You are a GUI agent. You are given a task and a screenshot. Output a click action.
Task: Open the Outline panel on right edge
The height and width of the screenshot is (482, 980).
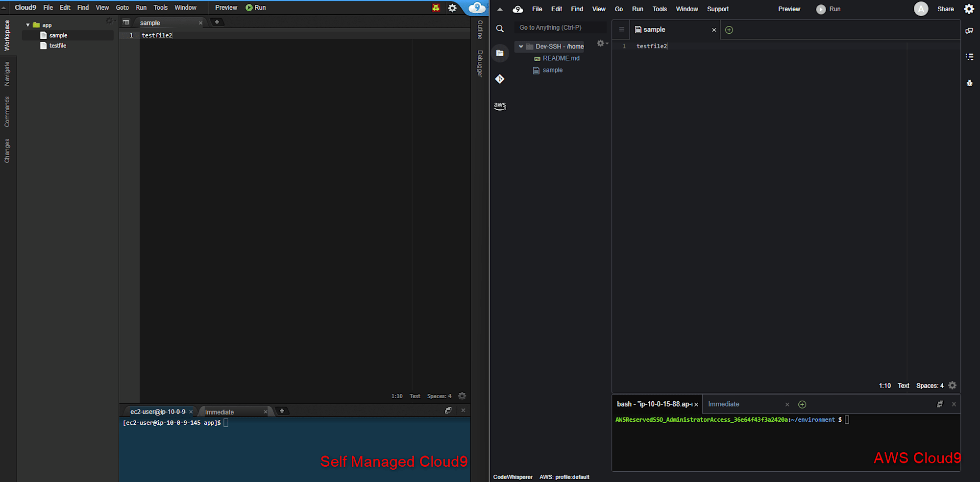[480, 30]
